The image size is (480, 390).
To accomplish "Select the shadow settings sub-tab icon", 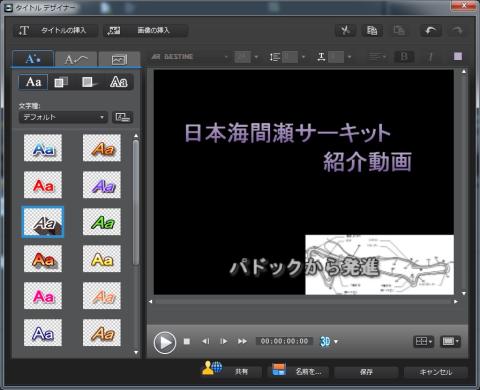I will click(61, 82).
